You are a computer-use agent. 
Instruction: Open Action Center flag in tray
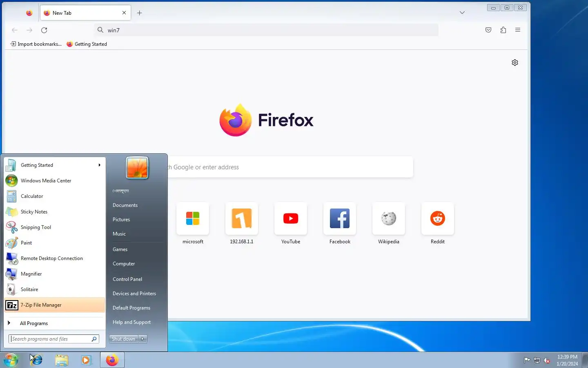(x=527, y=360)
